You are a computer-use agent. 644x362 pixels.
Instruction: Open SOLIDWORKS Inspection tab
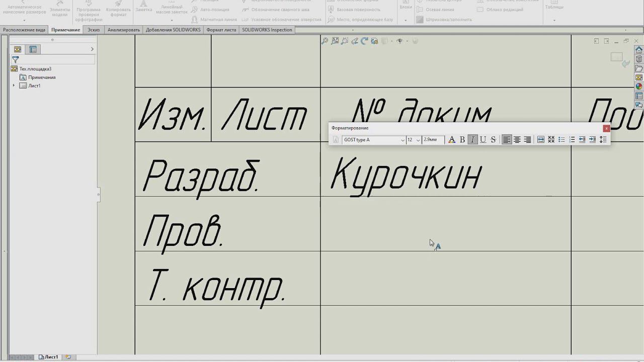click(267, 30)
